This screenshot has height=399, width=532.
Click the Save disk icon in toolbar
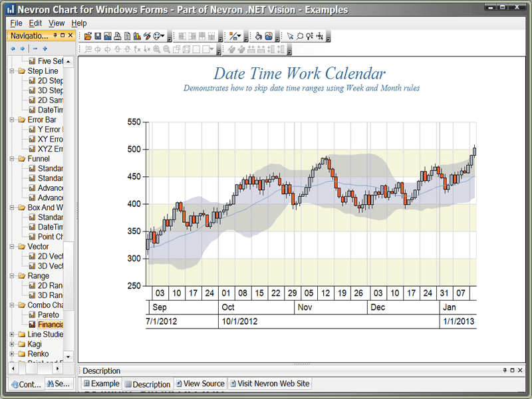point(98,36)
